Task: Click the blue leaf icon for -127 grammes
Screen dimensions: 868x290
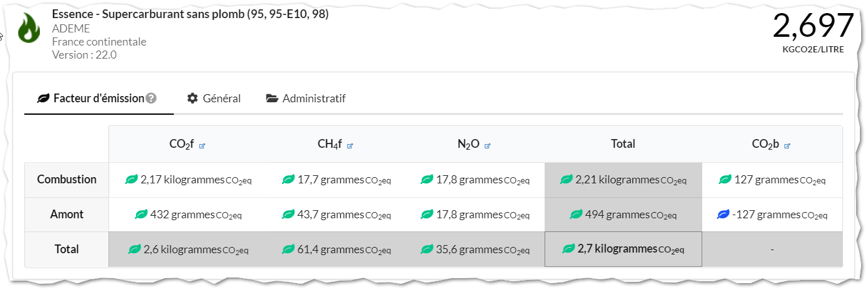Action: (x=723, y=215)
